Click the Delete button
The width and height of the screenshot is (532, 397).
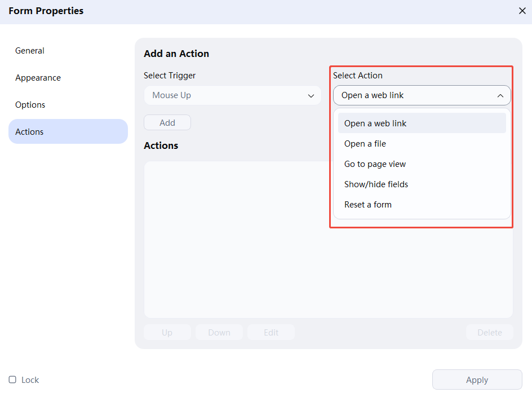[x=489, y=332]
